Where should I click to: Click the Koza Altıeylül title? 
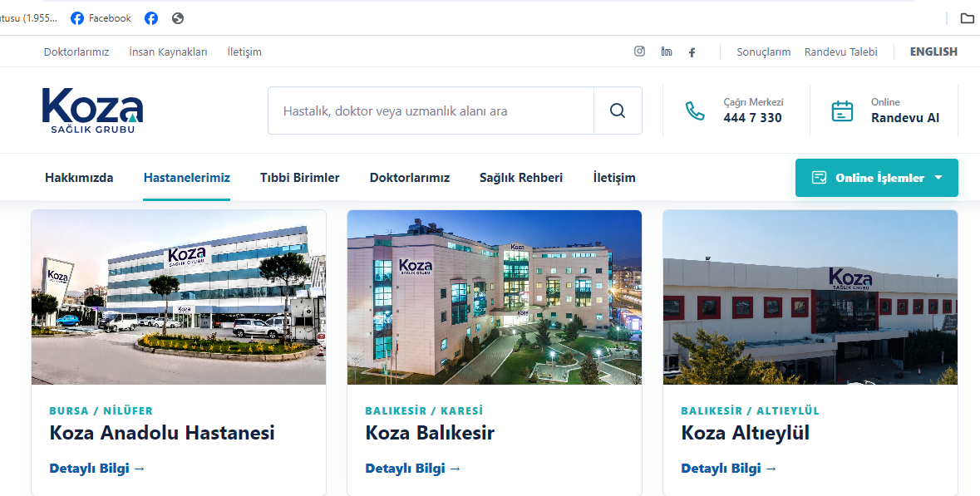tap(745, 432)
